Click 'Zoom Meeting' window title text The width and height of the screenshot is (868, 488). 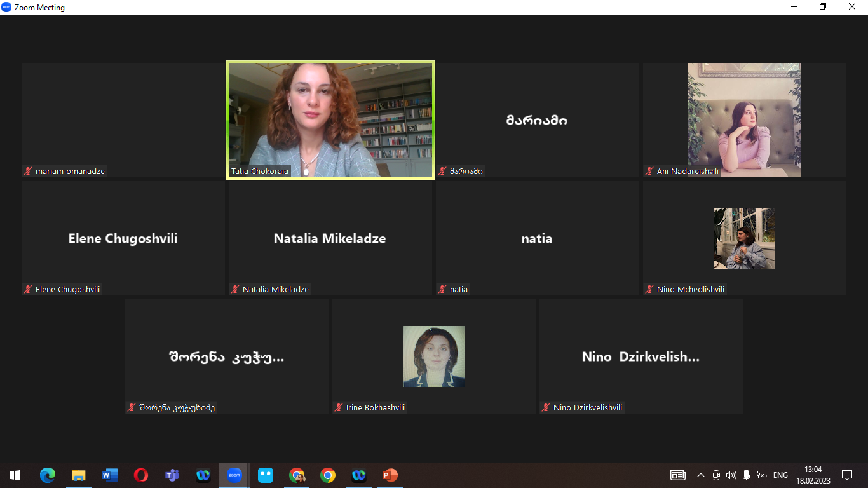click(x=39, y=8)
